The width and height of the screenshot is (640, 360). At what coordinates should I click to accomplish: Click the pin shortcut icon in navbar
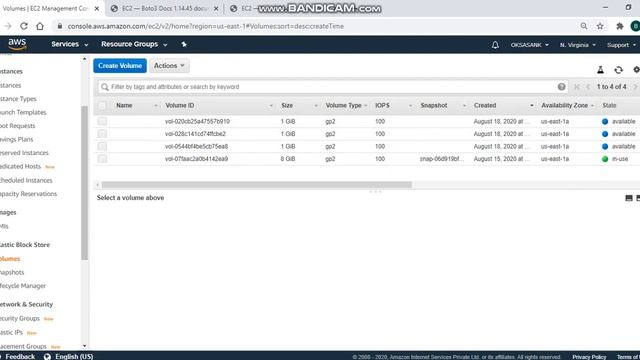[184, 44]
